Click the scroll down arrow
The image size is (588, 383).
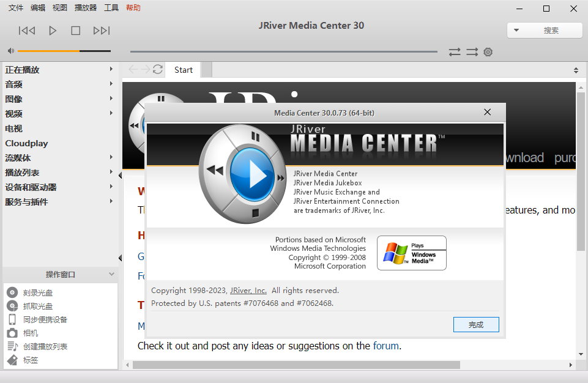581,354
